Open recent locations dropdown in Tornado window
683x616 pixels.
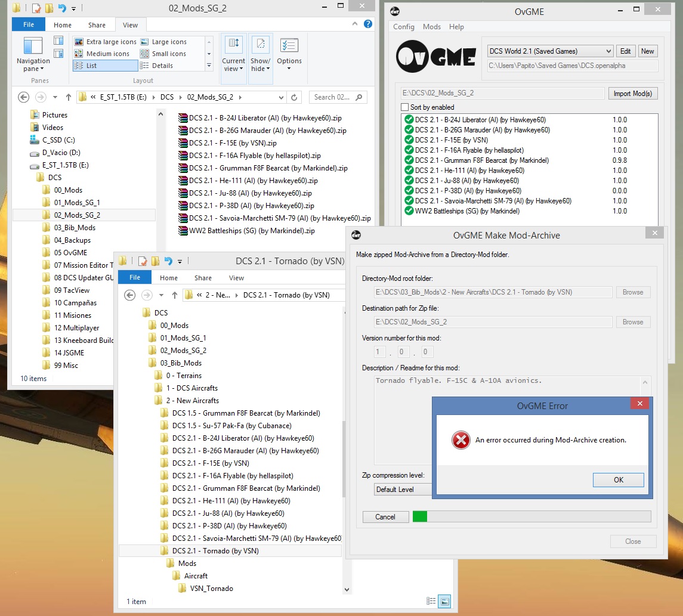coord(161,295)
